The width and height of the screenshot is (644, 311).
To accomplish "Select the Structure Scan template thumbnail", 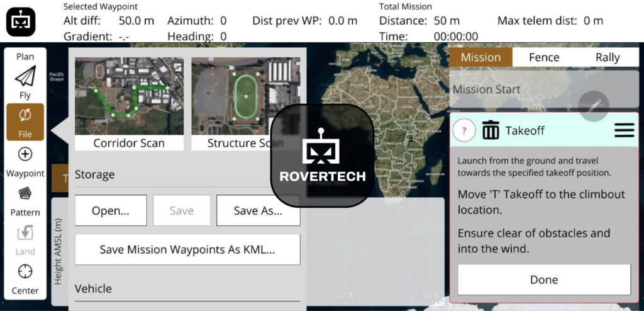I will pyautogui.click(x=246, y=104).
